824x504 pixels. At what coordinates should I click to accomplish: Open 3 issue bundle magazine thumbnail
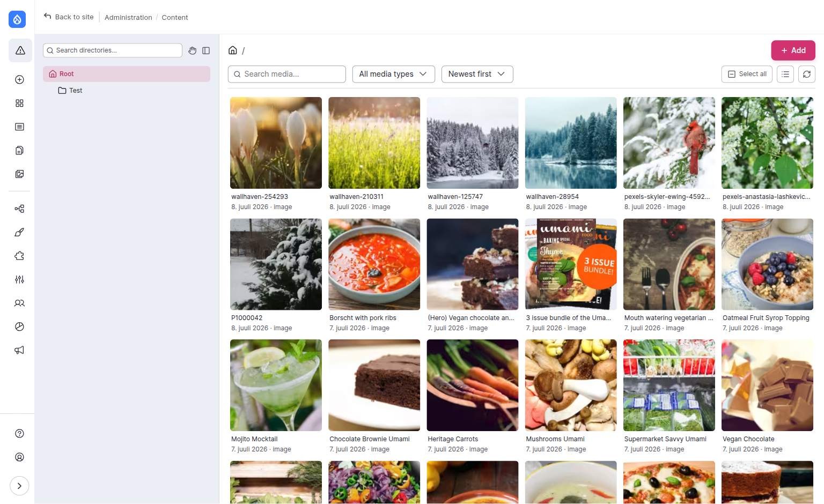tap(571, 264)
